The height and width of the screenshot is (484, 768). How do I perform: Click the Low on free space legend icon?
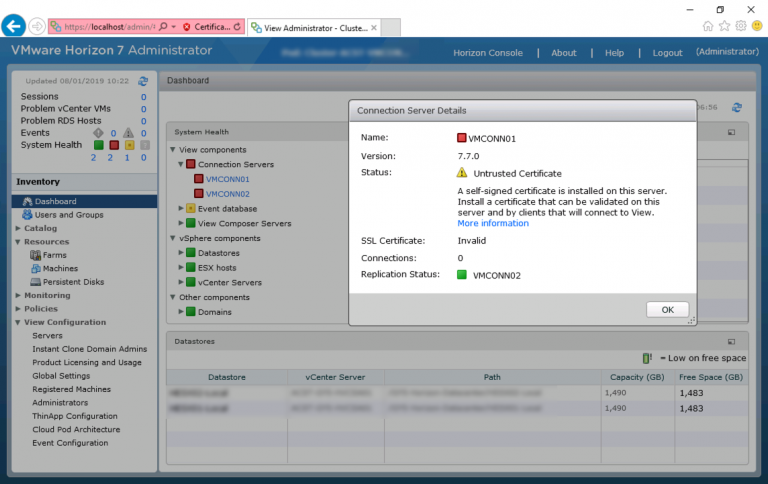coord(647,358)
